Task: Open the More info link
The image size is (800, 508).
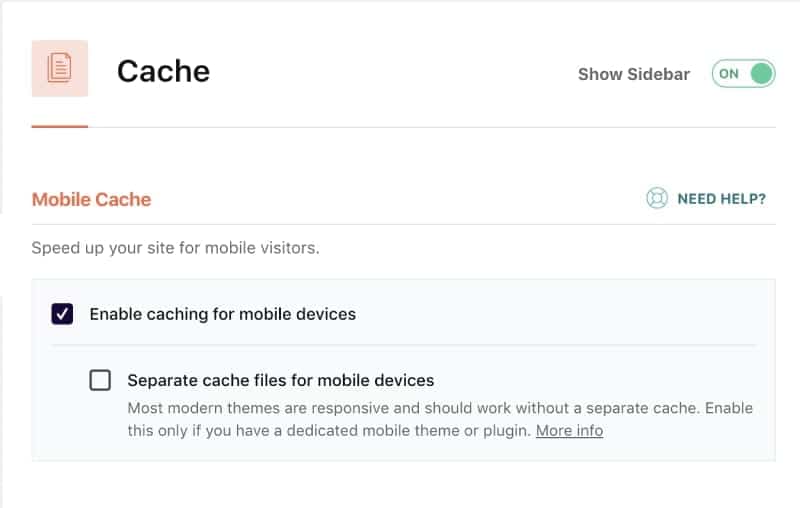Action: click(569, 431)
